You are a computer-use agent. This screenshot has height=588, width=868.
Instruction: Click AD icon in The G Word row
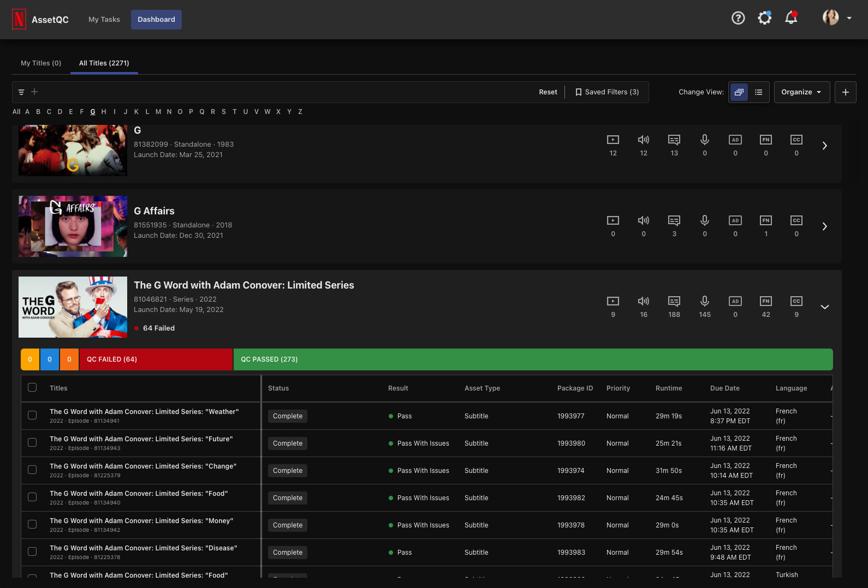[x=735, y=301]
